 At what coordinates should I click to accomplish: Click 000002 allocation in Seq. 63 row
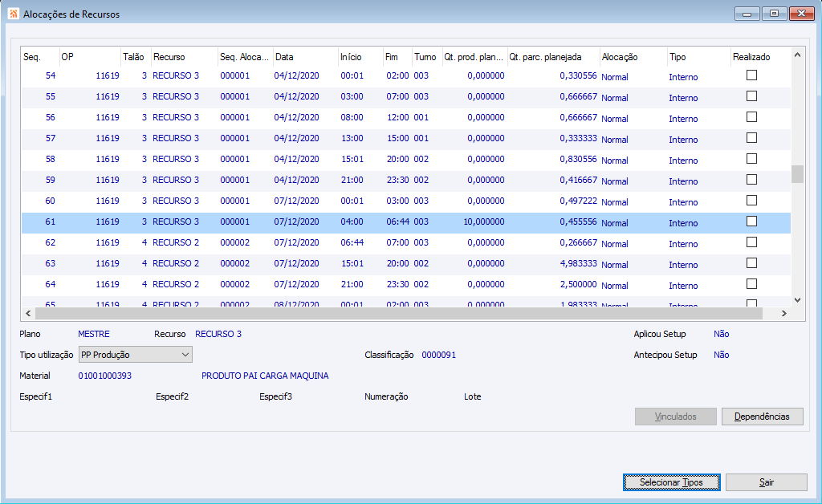(x=235, y=263)
